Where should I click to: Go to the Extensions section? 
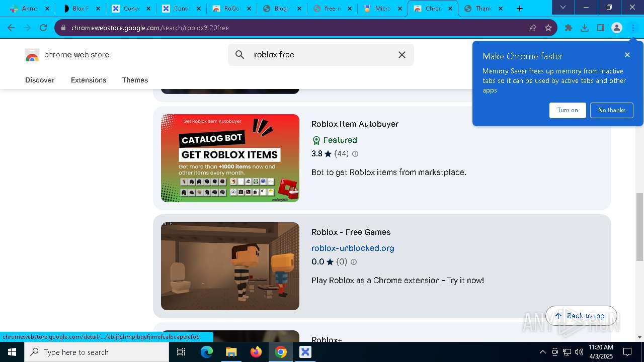89,80
